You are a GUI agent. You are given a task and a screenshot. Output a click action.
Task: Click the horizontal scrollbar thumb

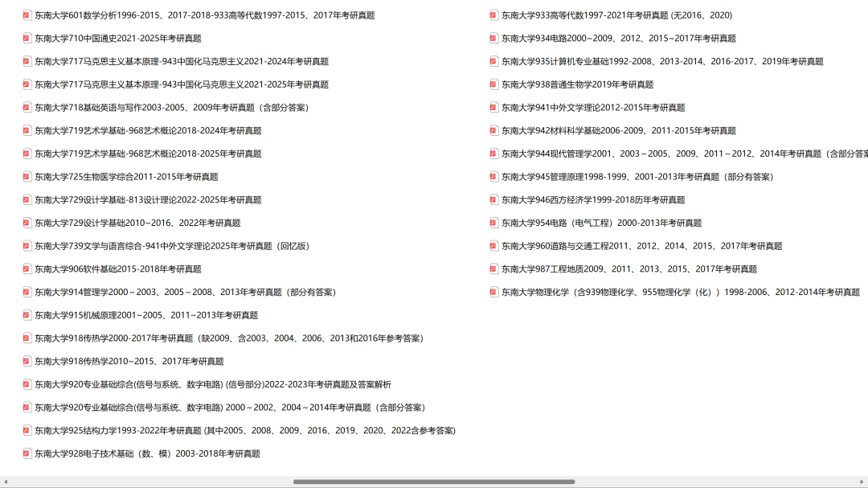pyautogui.click(x=434, y=482)
